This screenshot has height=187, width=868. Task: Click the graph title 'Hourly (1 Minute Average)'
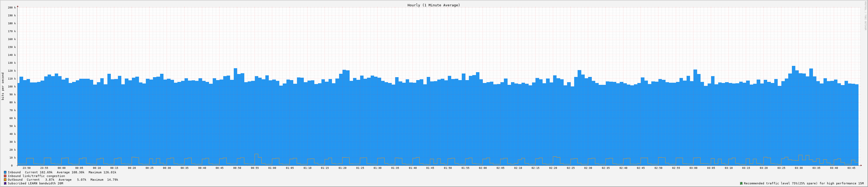(433, 5)
